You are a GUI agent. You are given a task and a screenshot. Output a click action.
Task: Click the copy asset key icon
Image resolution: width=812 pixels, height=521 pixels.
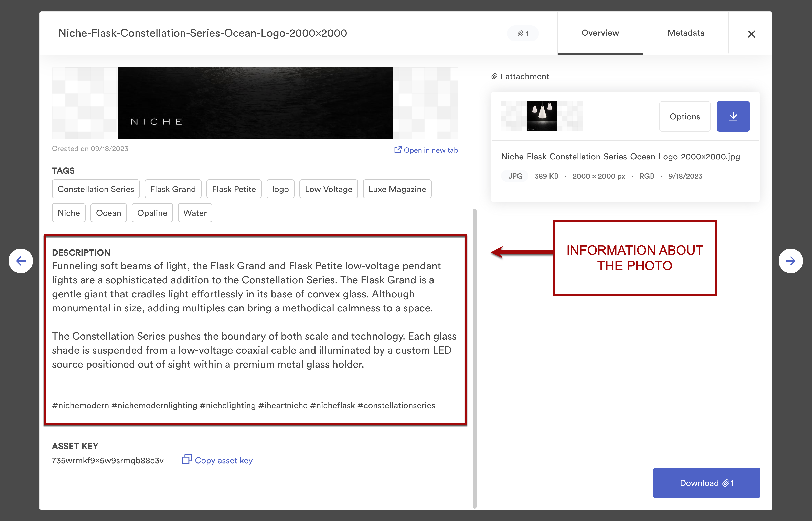tap(187, 459)
